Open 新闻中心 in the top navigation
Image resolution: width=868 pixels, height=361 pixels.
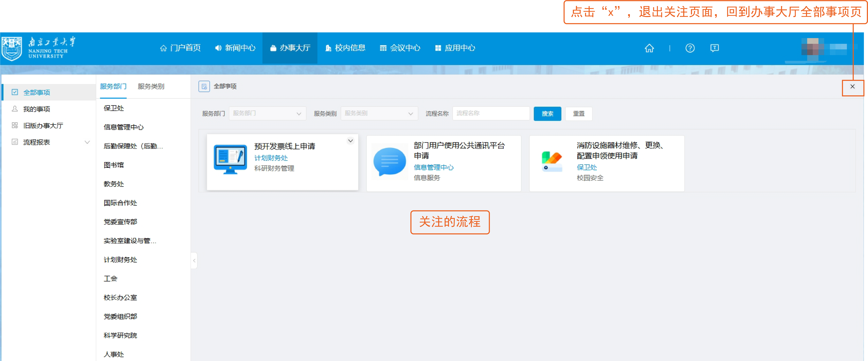(x=235, y=48)
